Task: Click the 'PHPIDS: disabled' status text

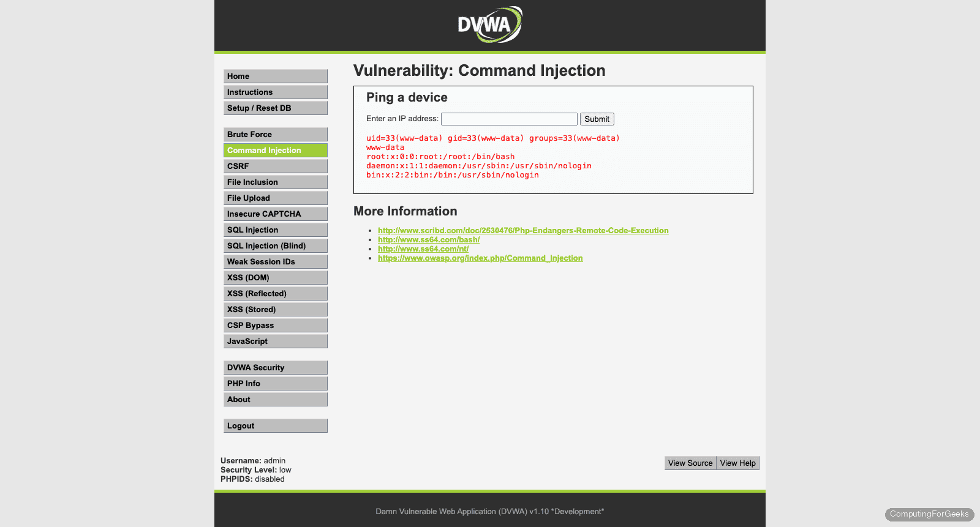Action: click(252, 479)
